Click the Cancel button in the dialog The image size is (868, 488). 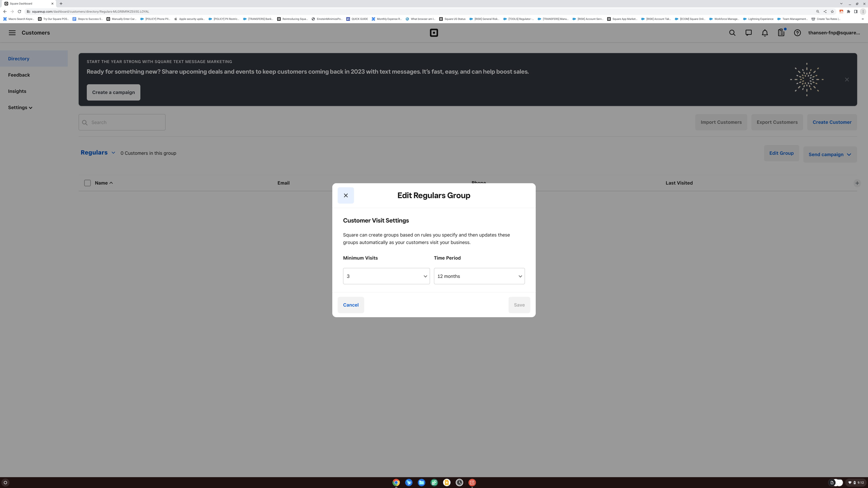tap(351, 305)
